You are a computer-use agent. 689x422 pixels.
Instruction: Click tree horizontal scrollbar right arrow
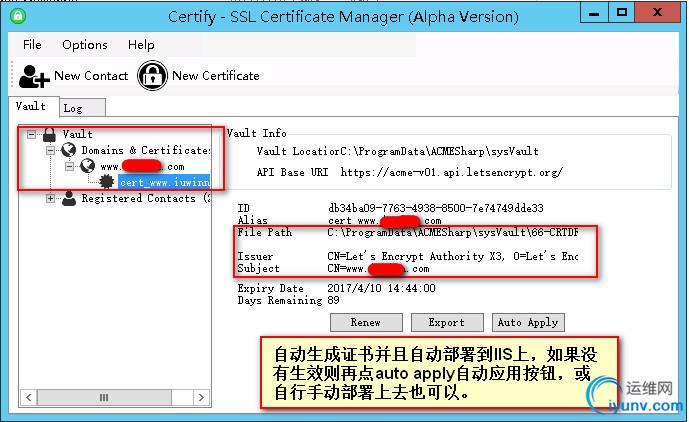point(201,397)
